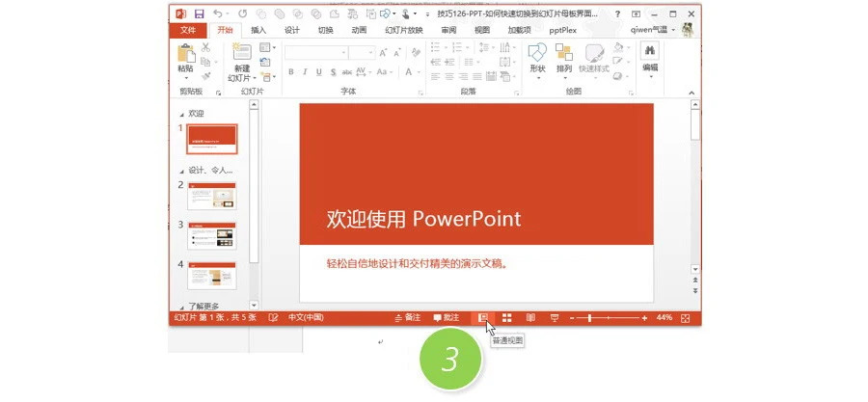Toggle Strikethrough (abc) formatting
The height and width of the screenshot is (402, 868).
(x=347, y=72)
